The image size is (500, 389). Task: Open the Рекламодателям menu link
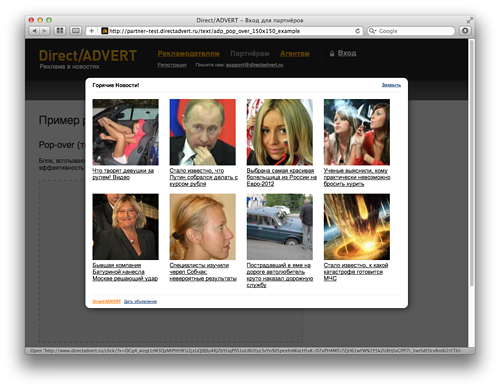(x=188, y=53)
